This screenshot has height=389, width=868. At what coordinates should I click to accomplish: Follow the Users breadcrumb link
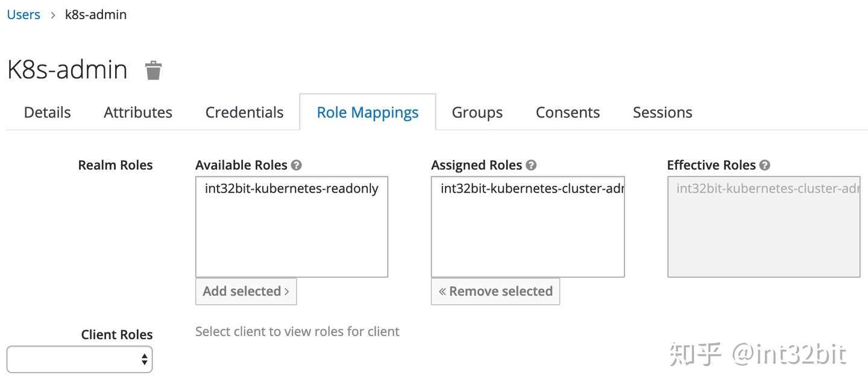pos(24,14)
